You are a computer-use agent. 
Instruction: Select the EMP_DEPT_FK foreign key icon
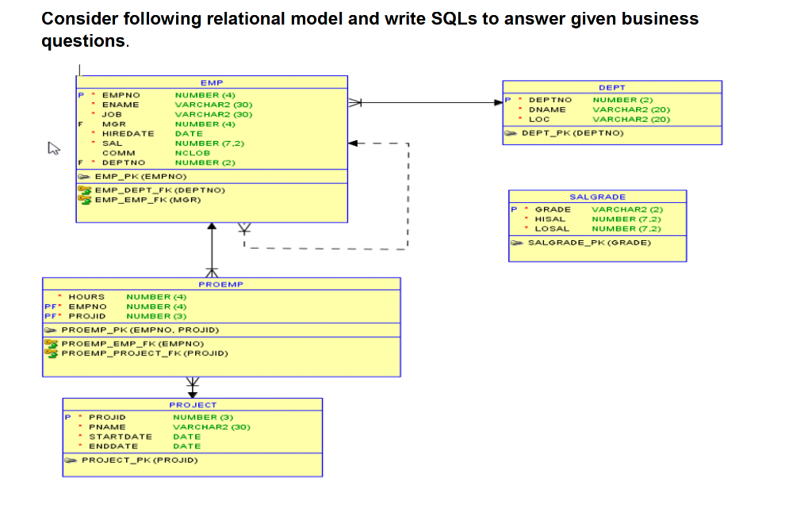pos(85,189)
